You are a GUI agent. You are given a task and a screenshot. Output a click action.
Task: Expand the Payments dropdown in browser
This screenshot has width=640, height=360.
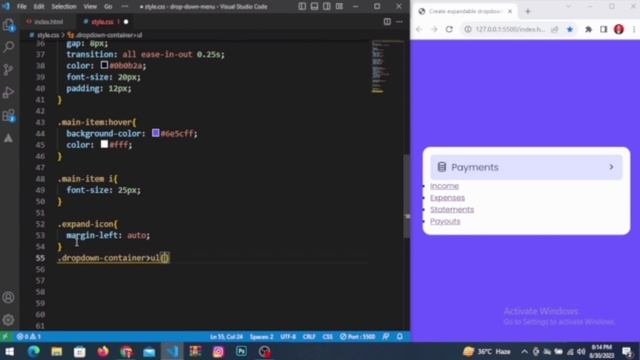526,167
